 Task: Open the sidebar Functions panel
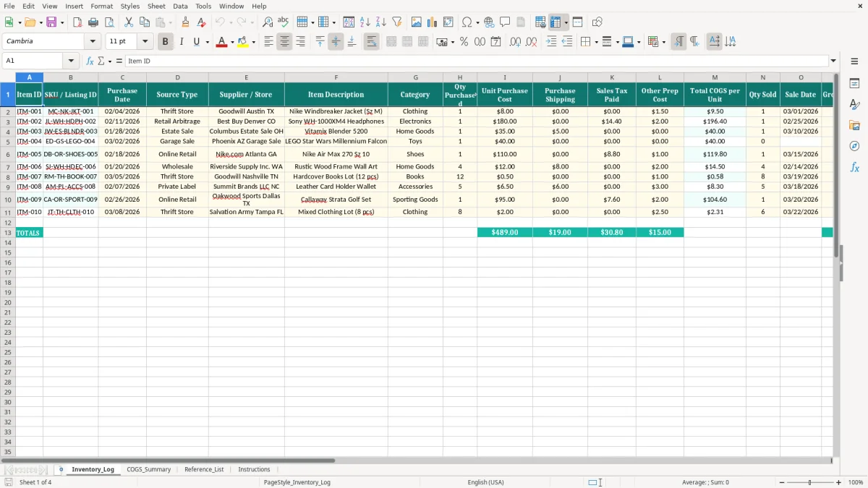click(x=854, y=168)
